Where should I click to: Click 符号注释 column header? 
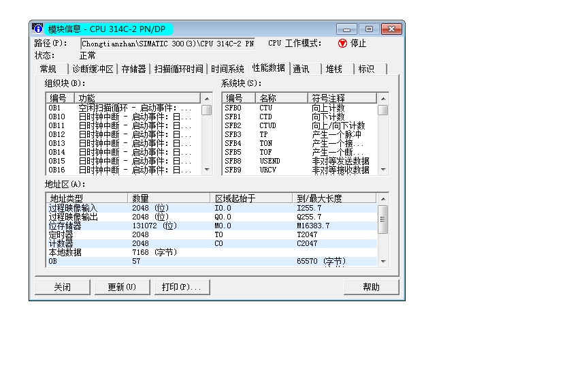(x=342, y=98)
